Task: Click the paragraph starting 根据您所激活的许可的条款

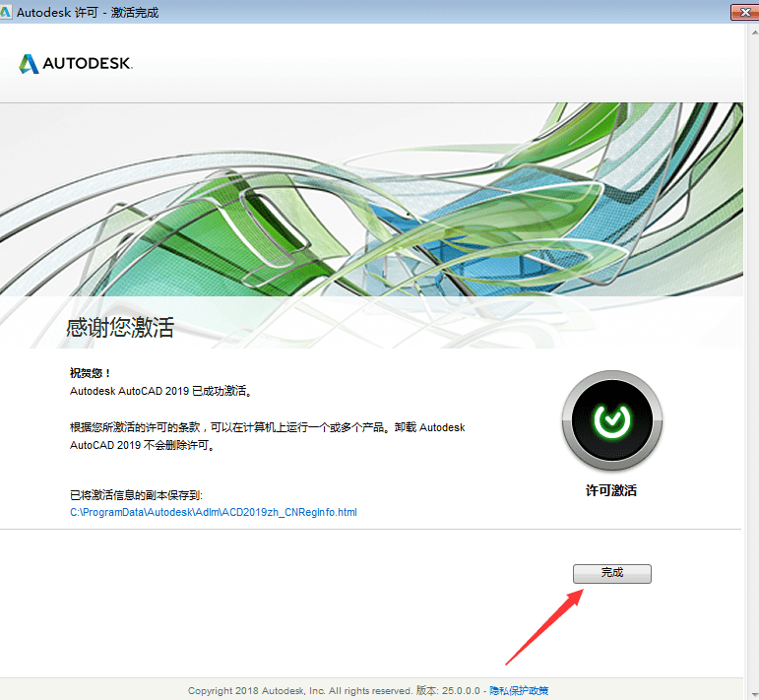Action: (267, 436)
